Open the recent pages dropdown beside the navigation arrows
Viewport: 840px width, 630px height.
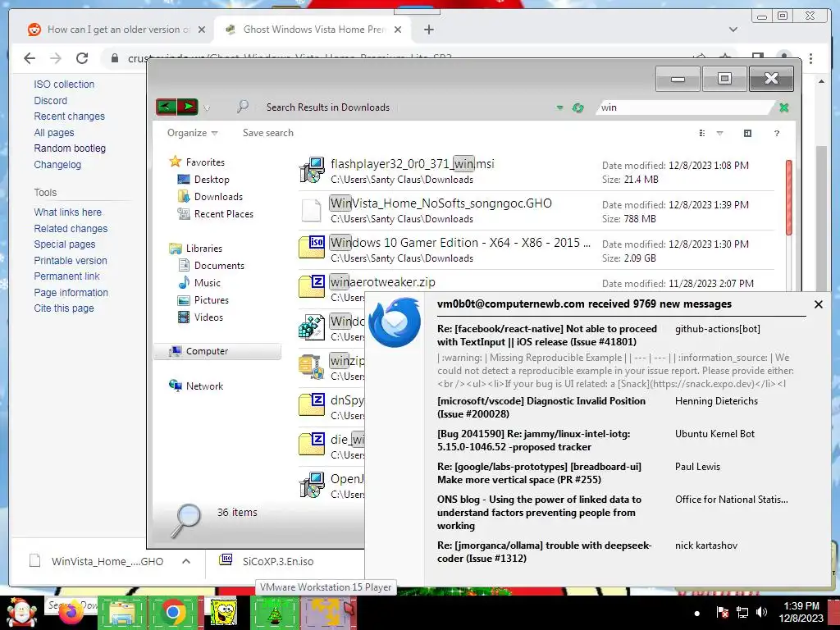pyautogui.click(x=207, y=108)
